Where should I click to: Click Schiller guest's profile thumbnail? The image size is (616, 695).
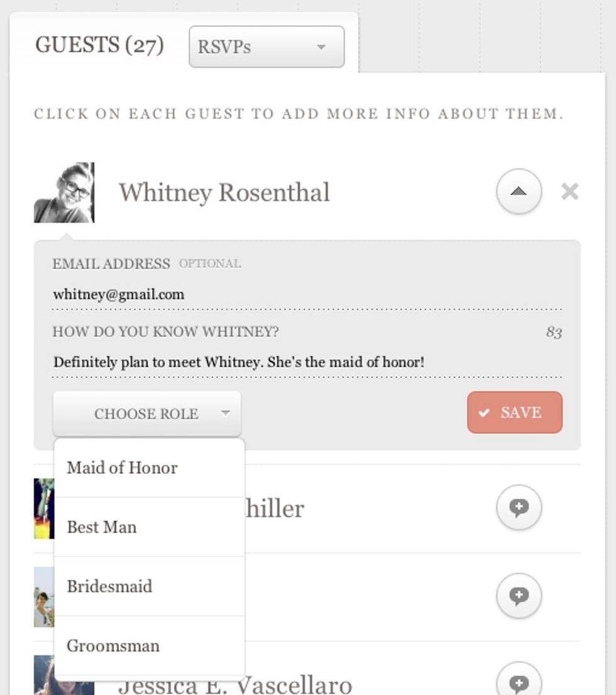click(44, 508)
